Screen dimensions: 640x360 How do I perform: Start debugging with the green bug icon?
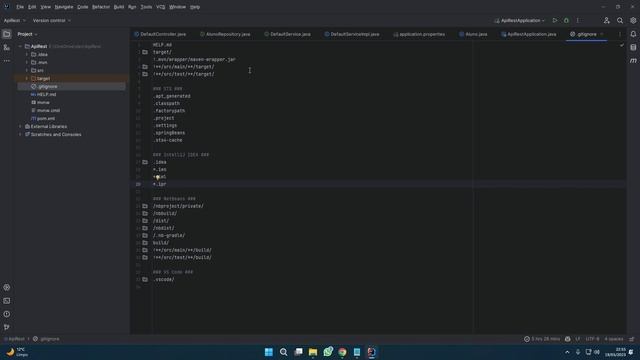click(x=566, y=20)
